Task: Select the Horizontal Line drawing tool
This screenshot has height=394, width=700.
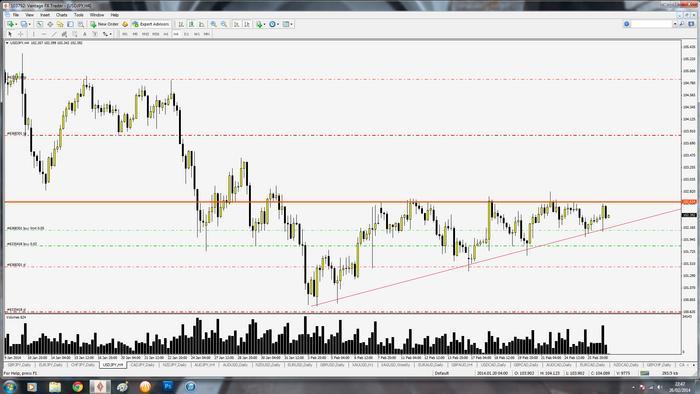Action: pyautogui.click(x=44, y=34)
